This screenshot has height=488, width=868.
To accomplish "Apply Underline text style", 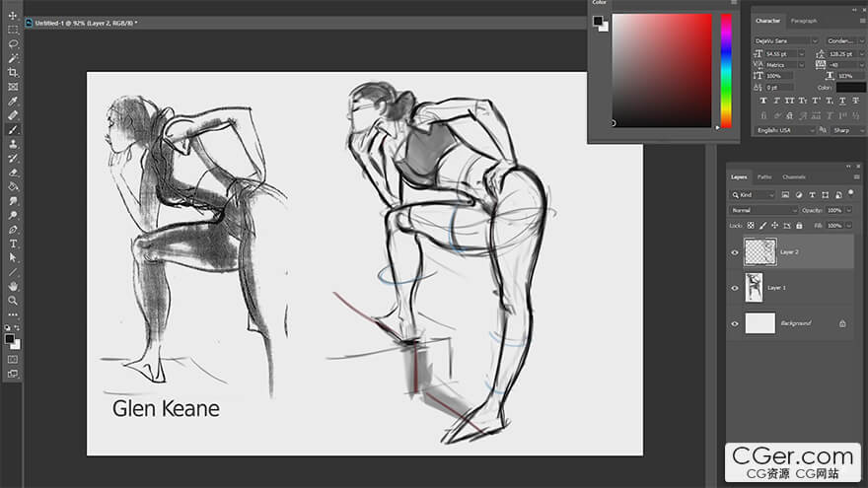I will [842, 101].
